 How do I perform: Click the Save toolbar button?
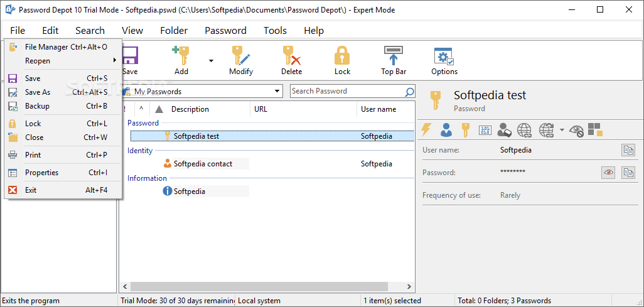pos(130,61)
